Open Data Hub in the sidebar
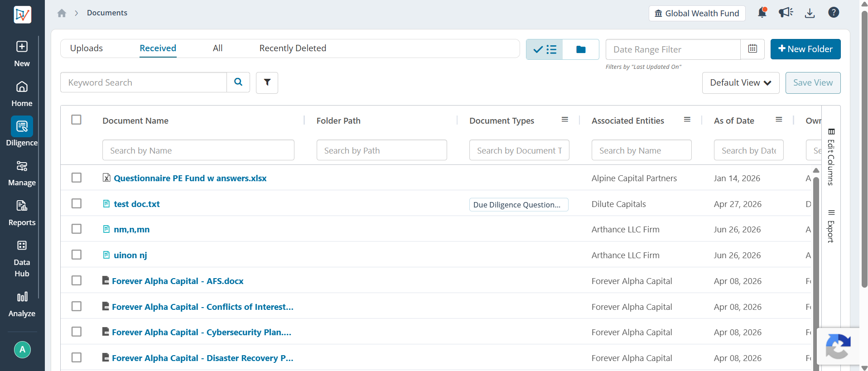 (22, 258)
